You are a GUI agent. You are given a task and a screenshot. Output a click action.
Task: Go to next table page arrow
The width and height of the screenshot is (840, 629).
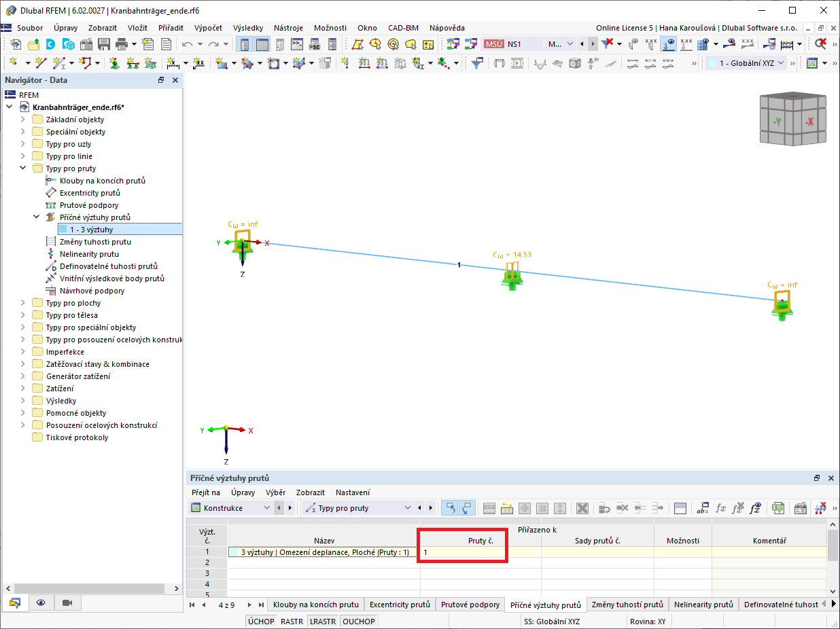(x=250, y=605)
